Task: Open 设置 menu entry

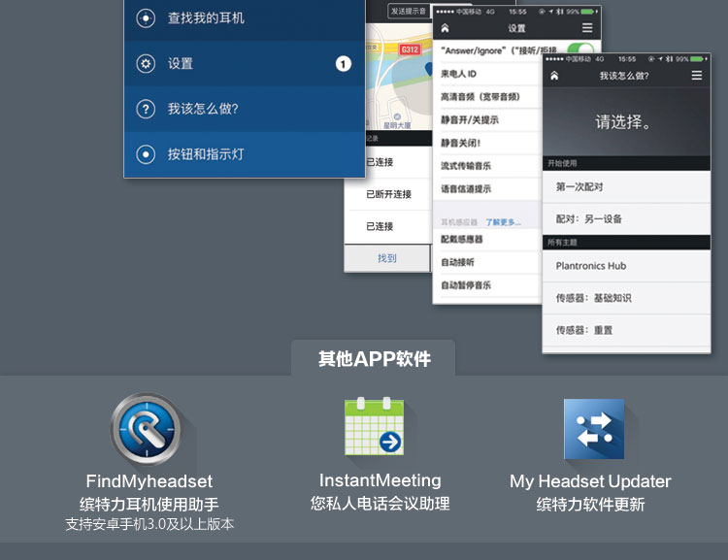Action: (245, 64)
